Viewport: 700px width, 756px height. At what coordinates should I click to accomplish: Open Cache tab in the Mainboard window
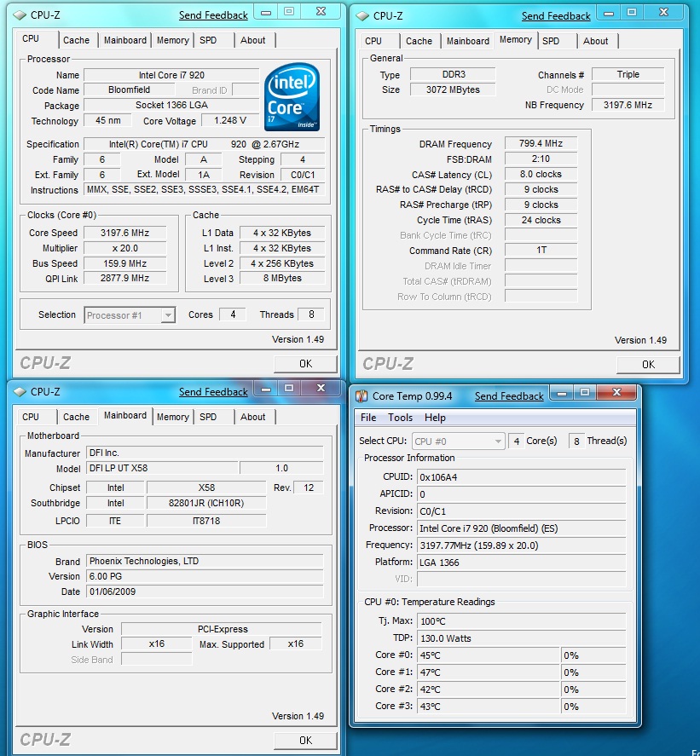(76, 417)
